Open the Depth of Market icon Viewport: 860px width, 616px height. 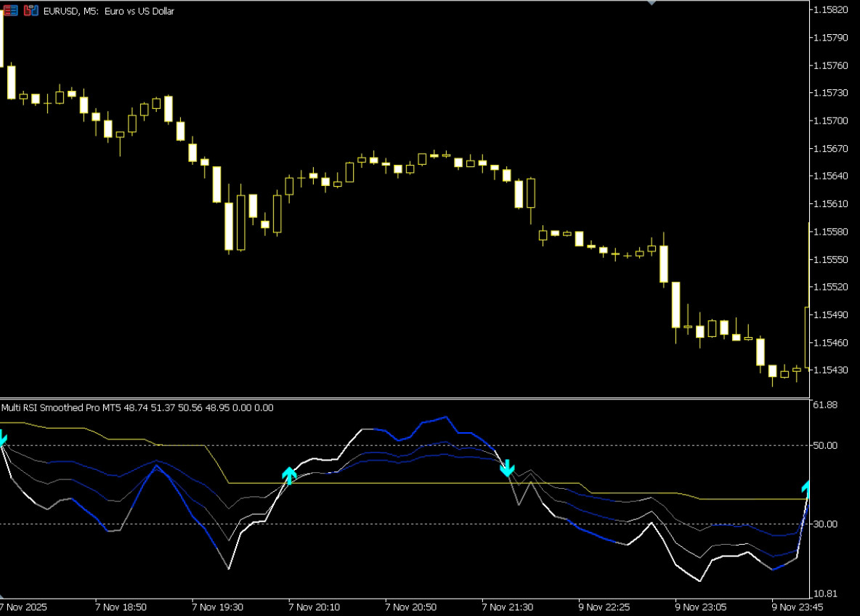(10, 10)
